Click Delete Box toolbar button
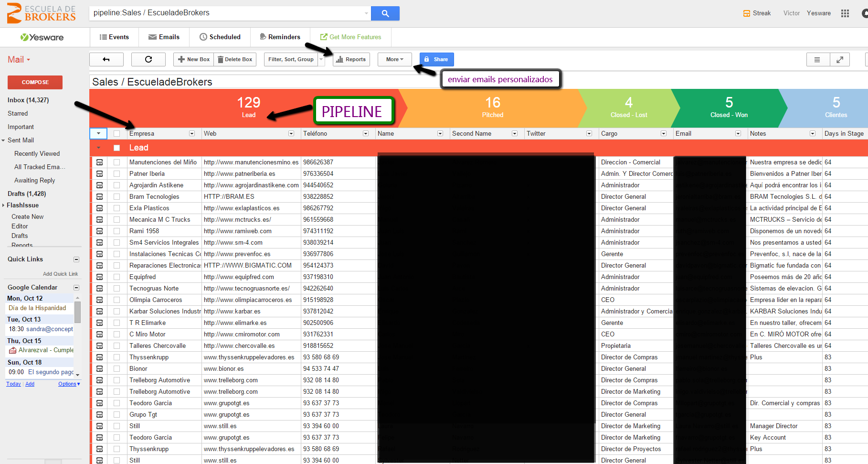This screenshot has height=464, width=868. pos(235,59)
